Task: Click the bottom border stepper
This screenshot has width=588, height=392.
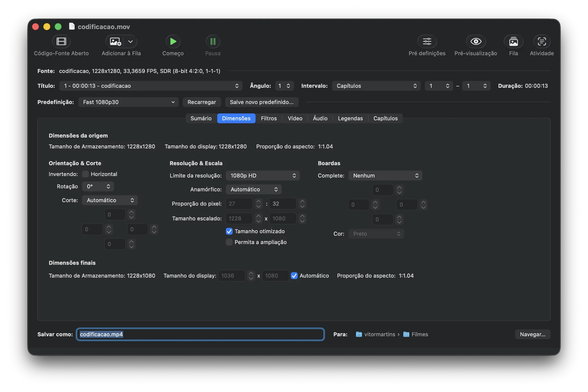Action: pos(399,219)
